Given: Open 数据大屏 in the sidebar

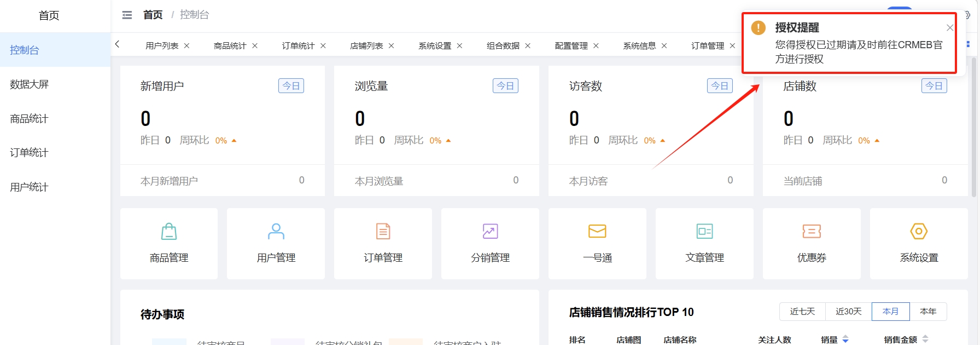Looking at the screenshot, I should pos(30,84).
